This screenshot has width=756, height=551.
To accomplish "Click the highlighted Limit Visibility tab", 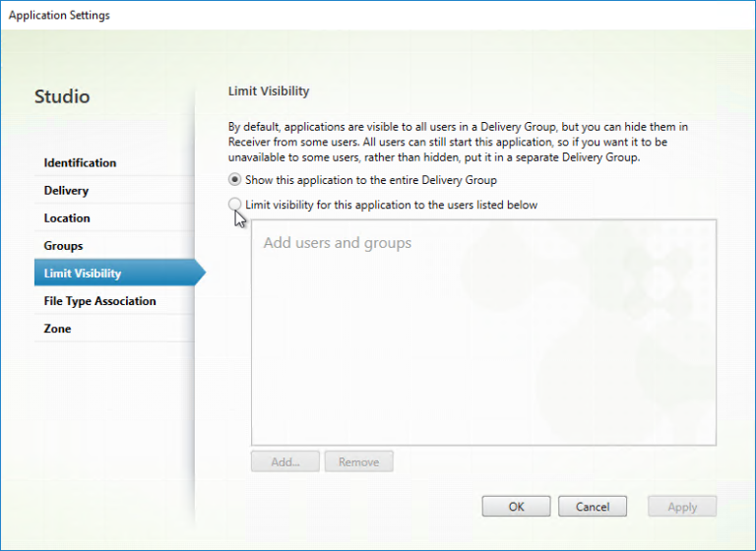I will (83, 274).
